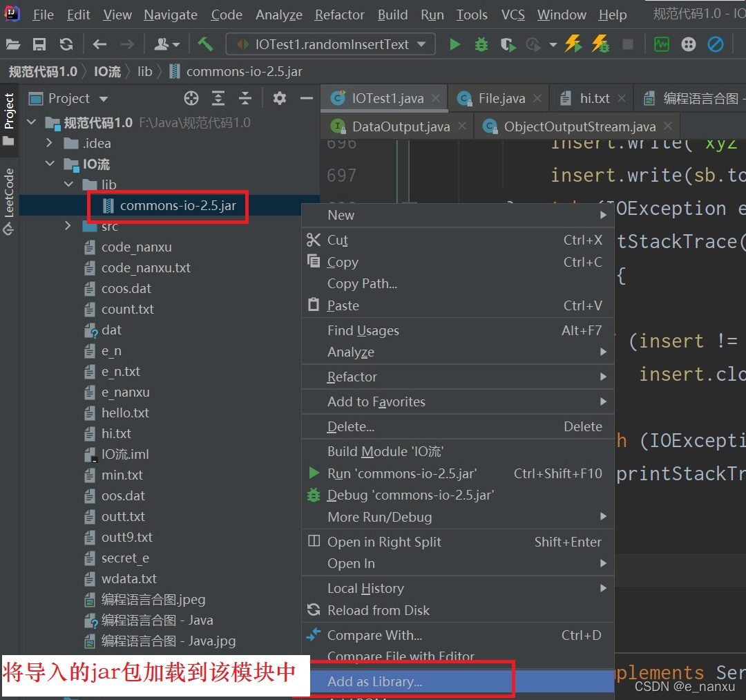Viewport: 746px width, 700px height.
Task: Click the lib breadcrumb in navigation bar
Action: tap(144, 71)
